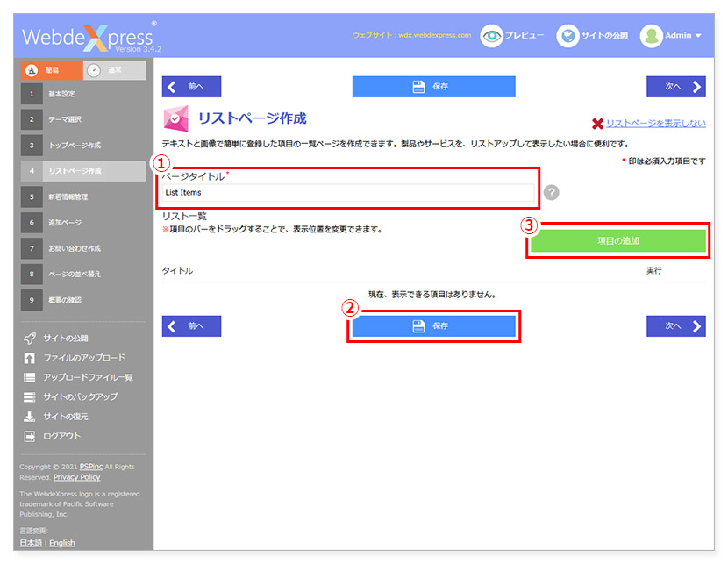Image resolution: width=728 pixels, height=564 pixels.
Task: Switch language to English
Action: [62, 543]
